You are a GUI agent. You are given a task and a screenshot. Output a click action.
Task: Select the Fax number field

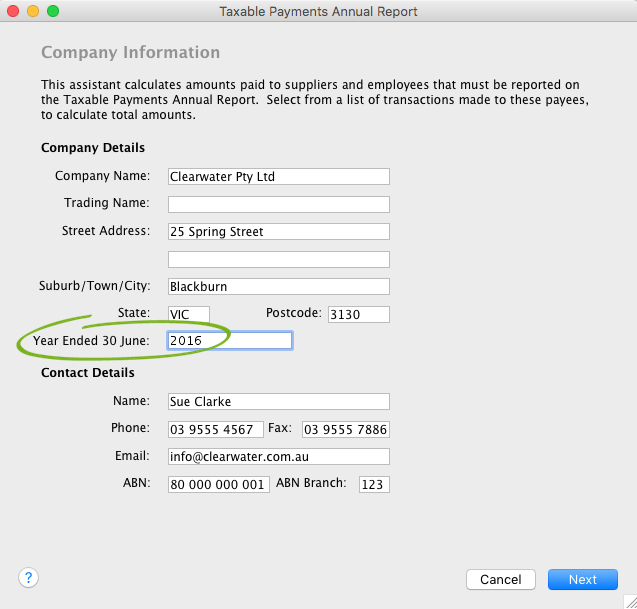[345, 429]
